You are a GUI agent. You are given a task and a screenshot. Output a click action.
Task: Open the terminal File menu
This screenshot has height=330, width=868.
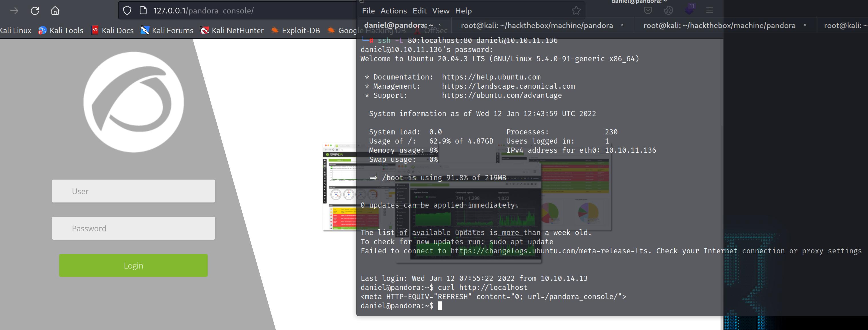368,11
